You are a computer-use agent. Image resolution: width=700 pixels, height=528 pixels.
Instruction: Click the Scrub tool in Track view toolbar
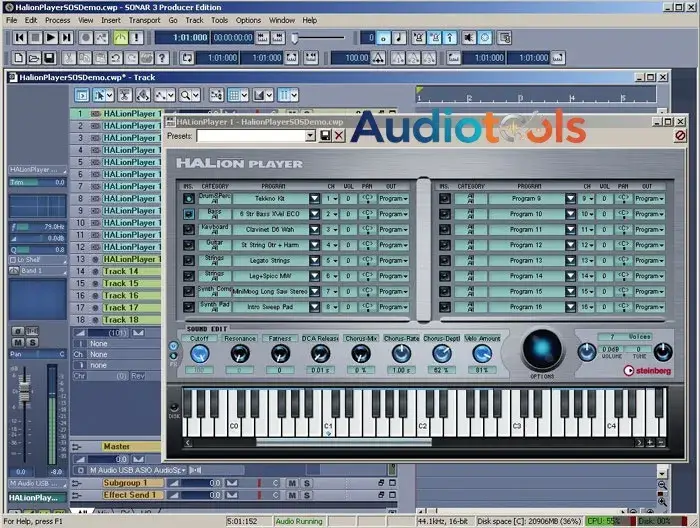[x=143, y=95]
